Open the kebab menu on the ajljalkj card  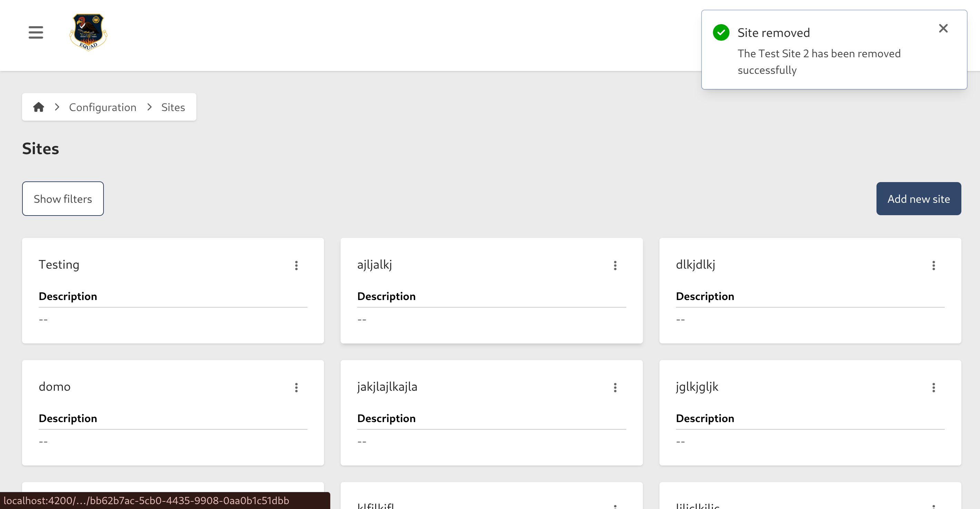615,265
